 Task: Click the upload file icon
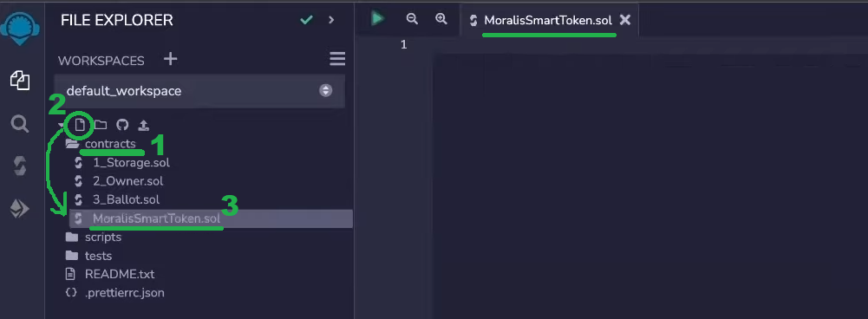tap(143, 125)
